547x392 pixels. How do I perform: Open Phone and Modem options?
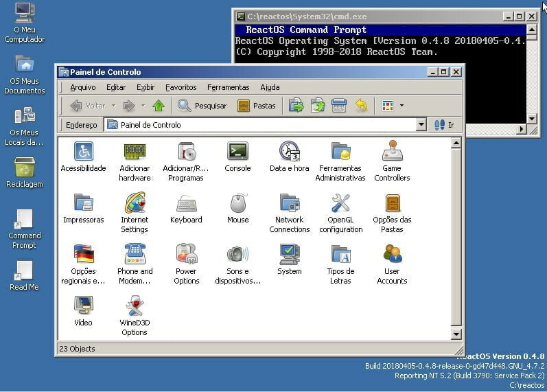pos(135,254)
